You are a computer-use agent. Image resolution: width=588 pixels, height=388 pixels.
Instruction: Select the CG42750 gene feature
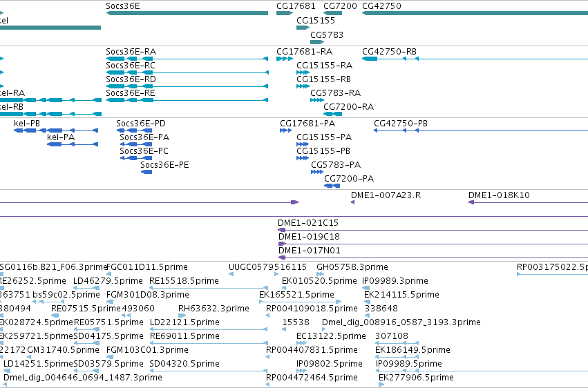coord(475,13)
